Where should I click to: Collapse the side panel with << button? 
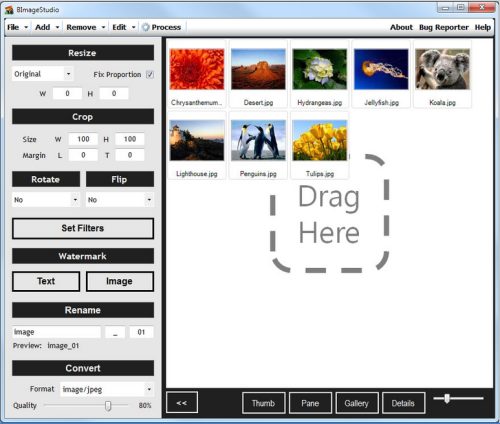[182, 403]
